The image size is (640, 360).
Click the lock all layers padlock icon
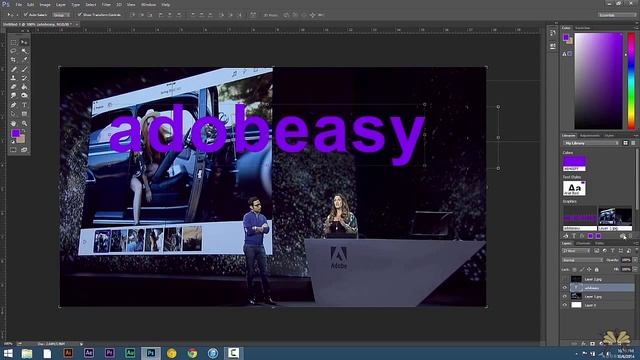pos(597,269)
